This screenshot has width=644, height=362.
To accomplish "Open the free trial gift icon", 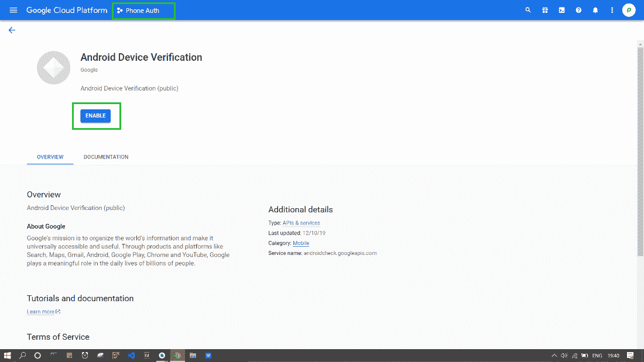I will (x=545, y=11).
